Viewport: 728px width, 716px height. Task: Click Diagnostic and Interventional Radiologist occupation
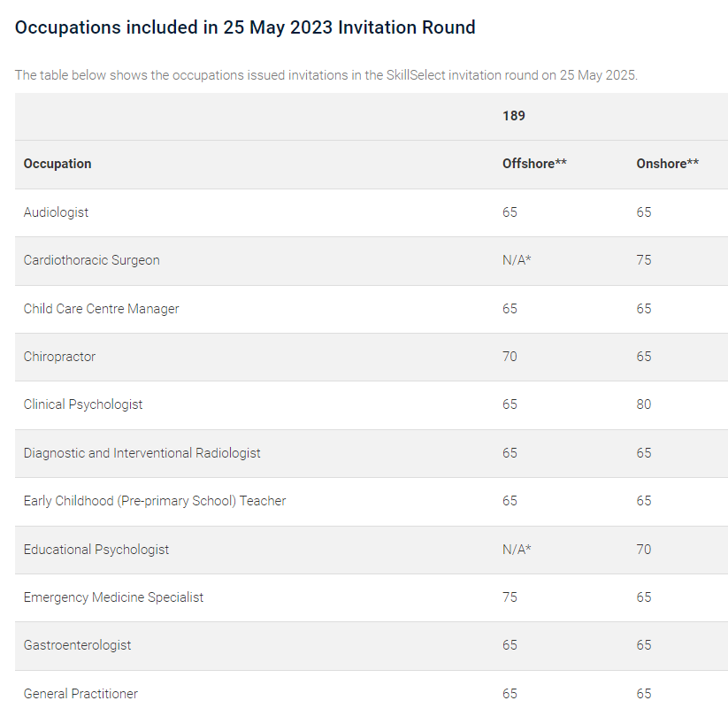pyautogui.click(x=142, y=453)
